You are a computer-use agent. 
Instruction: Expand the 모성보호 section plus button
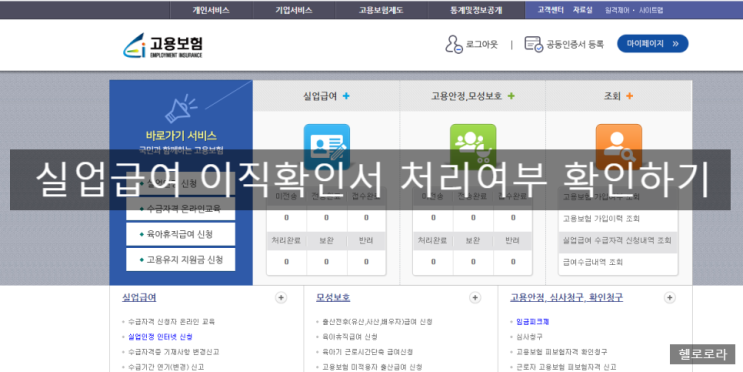click(x=475, y=298)
